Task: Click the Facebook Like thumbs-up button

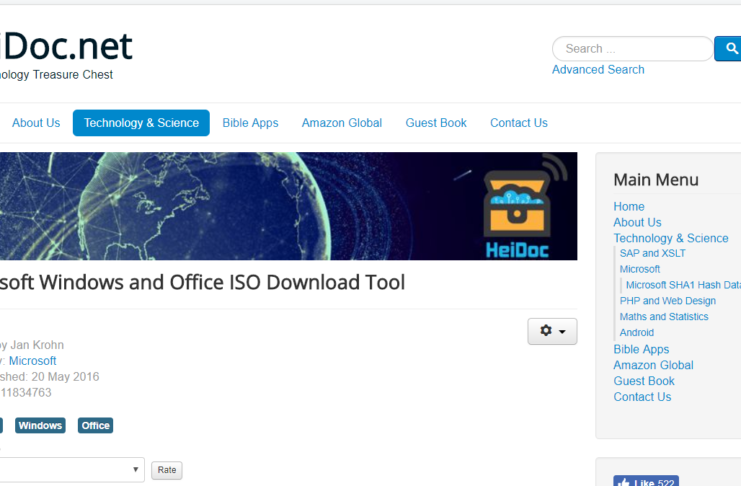Action: pyautogui.click(x=646, y=481)
